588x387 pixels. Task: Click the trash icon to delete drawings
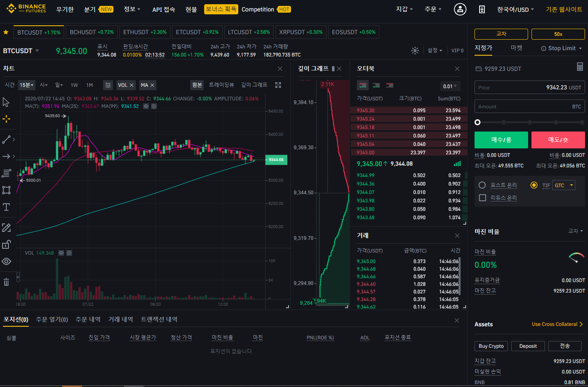pos(6,282)
